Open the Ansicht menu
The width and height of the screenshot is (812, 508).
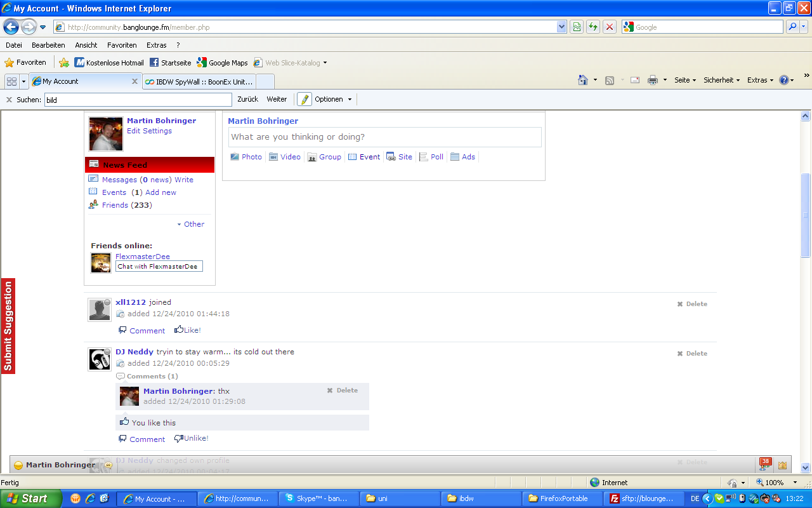[x=86, y=45]
